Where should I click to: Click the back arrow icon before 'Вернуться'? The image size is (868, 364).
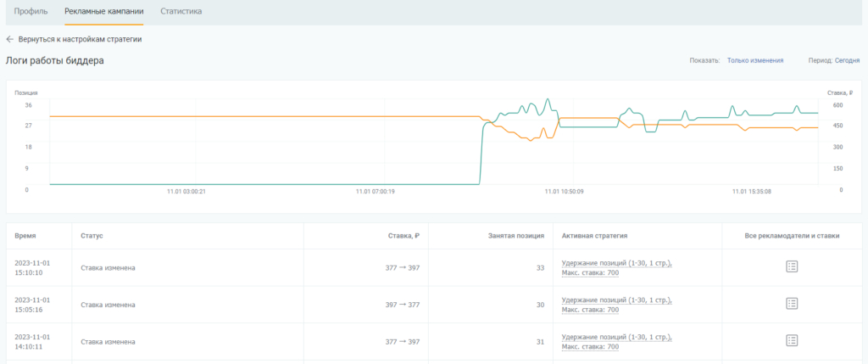coord(10,39)
